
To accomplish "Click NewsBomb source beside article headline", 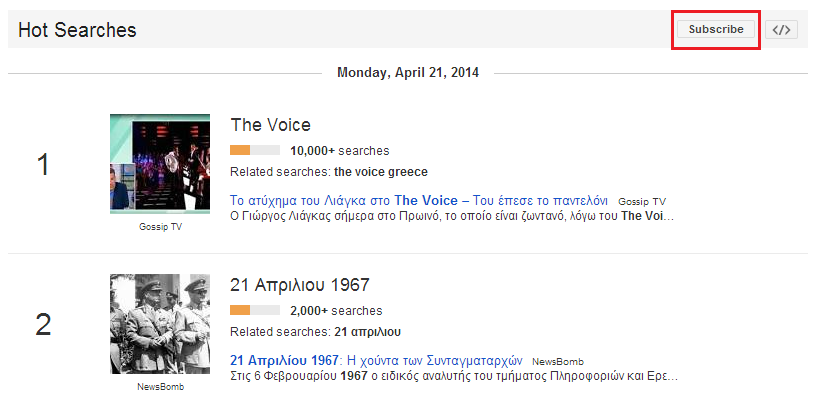I will click(x=558, y=362).
